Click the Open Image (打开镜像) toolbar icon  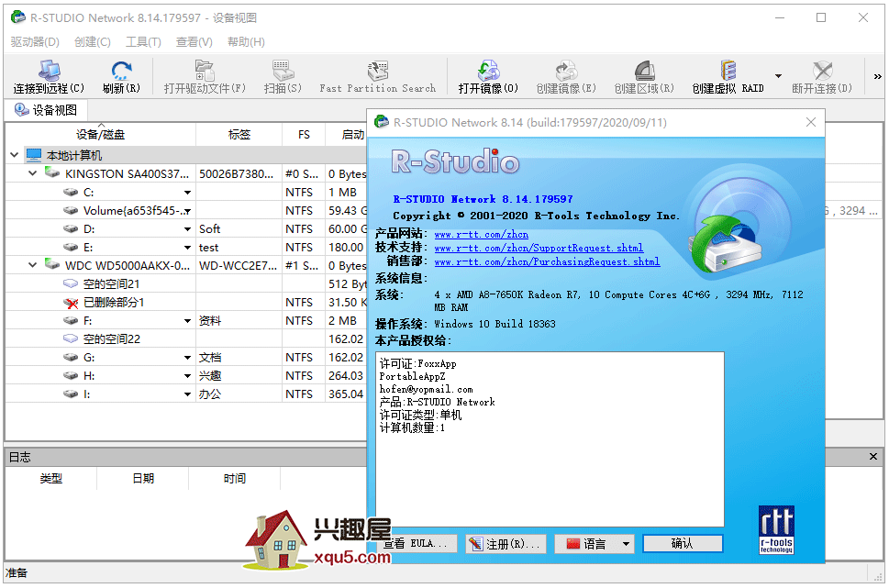point(488,71)
